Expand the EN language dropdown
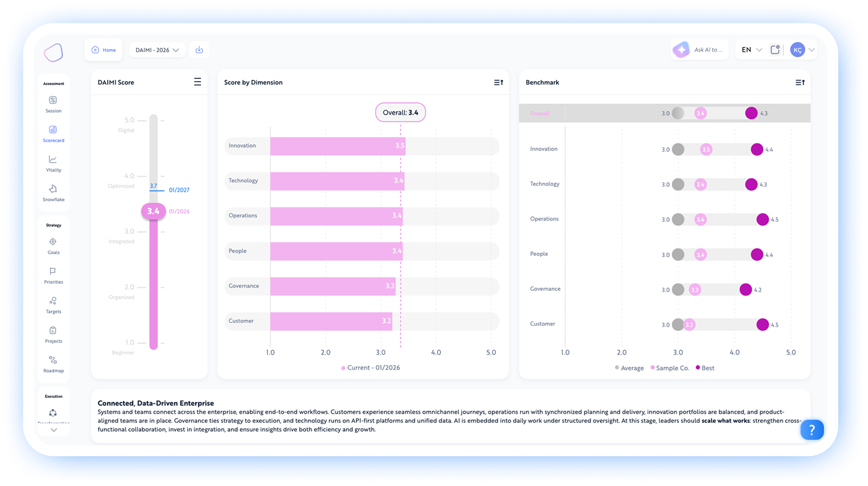868x486 pixels. pos(752,50)
